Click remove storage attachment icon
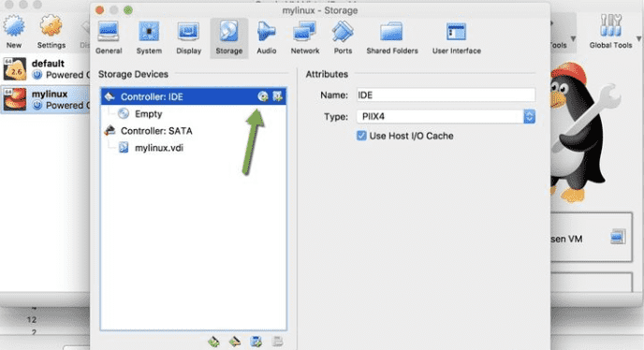The height and width of the screenshot is (350, 644). point(278,342)
